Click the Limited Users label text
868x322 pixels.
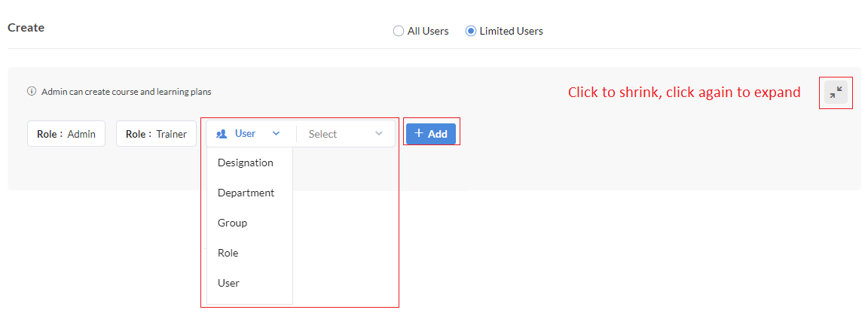click(x=512, y=32)
